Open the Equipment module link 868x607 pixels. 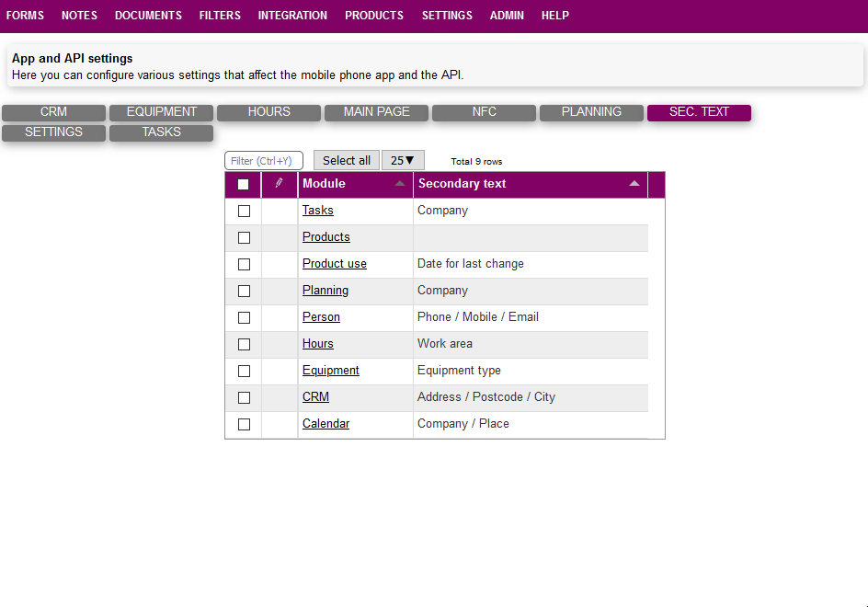click(331, 371)
